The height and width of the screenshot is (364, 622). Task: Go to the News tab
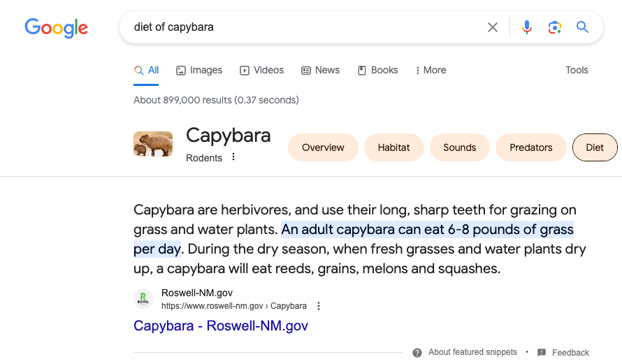[x=320, y=70]
